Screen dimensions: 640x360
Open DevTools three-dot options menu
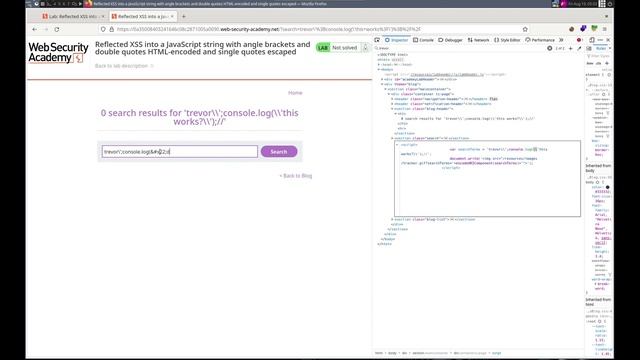click(x=600, y=40)
